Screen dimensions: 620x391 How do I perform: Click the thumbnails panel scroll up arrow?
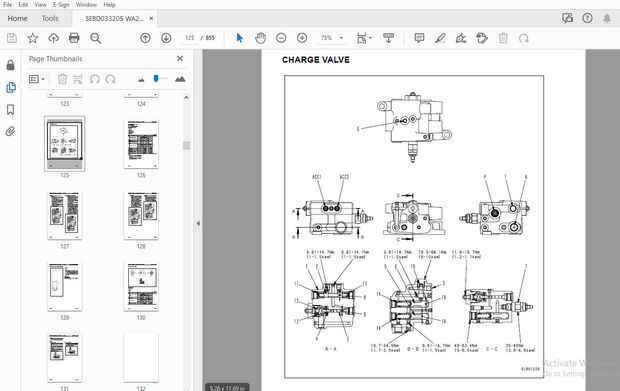click(186, 98)
